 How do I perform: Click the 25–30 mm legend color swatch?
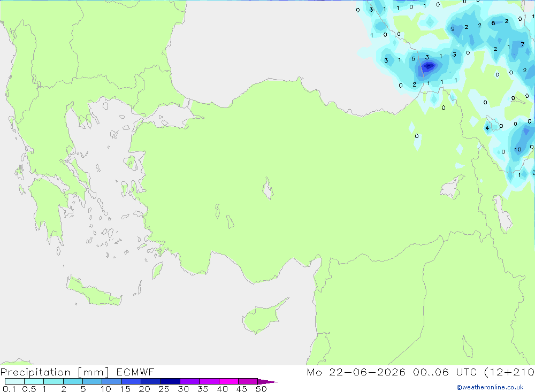[x=170, y=381]
